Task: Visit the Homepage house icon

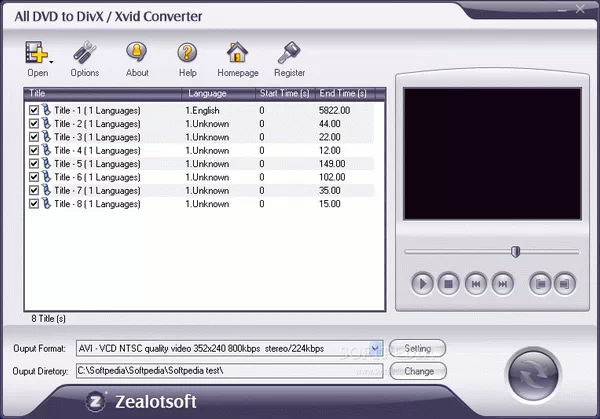Action: [237, 52]
